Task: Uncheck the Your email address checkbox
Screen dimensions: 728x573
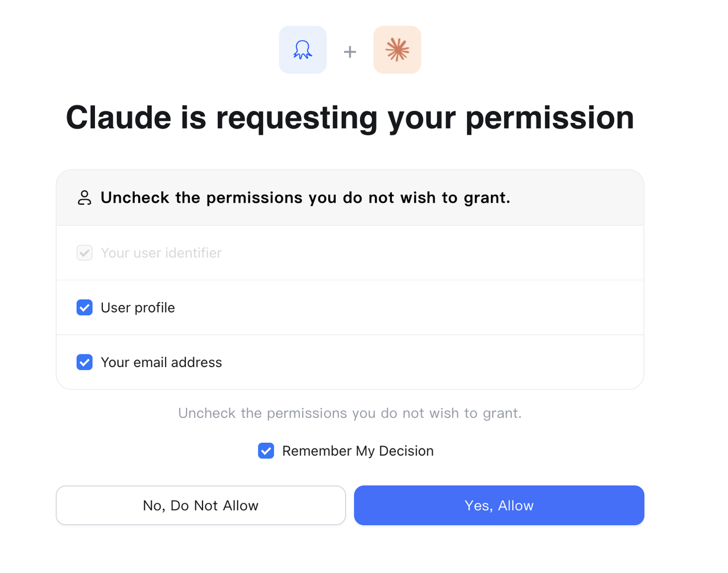Action: tap(85, 362)
